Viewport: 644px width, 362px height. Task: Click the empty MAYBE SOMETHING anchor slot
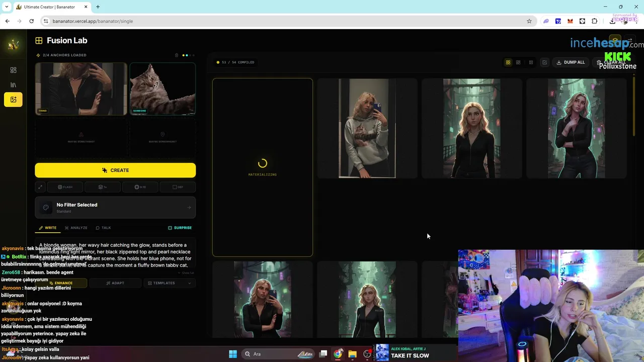(81, 138)
